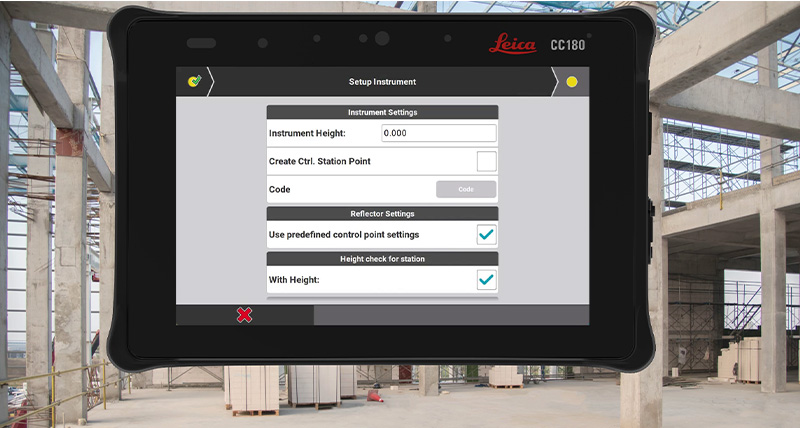800x428 pixels.
Task: Click the With Height label text
Action: 296,280
